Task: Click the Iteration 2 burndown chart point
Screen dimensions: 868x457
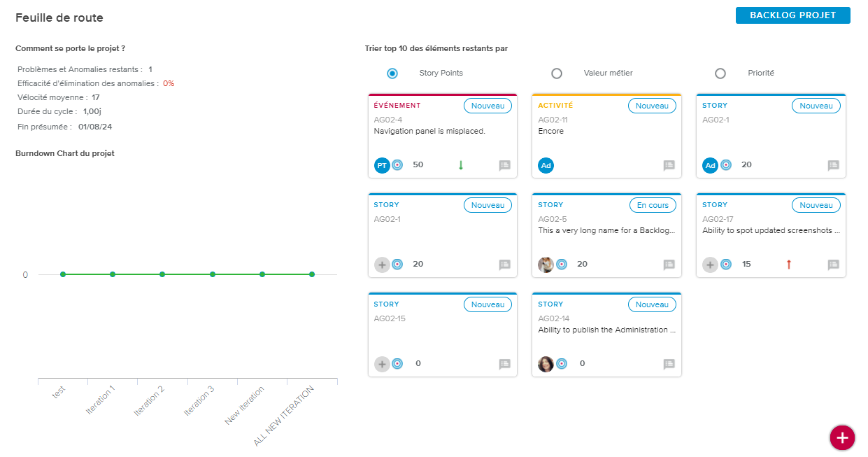Action: [x=162, y=274]
